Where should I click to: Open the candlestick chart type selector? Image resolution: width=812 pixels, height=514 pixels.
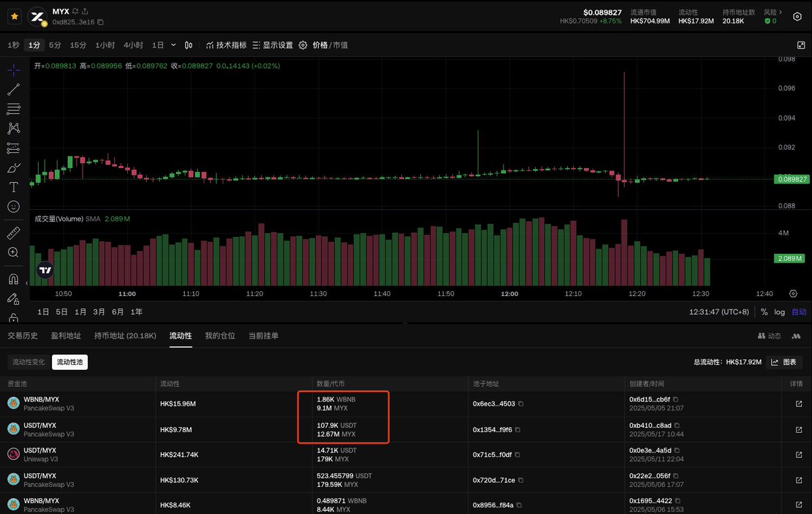pyautogui.click(x=189, y=45)
